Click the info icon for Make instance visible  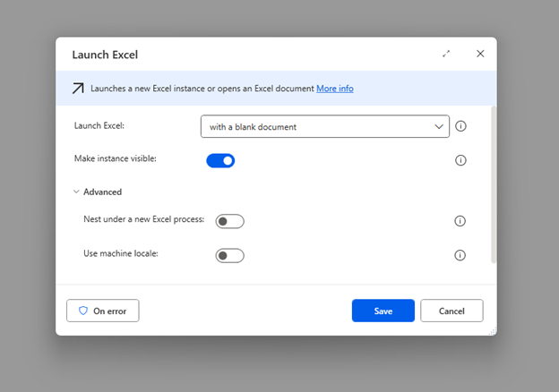click(x=460, y=160)
